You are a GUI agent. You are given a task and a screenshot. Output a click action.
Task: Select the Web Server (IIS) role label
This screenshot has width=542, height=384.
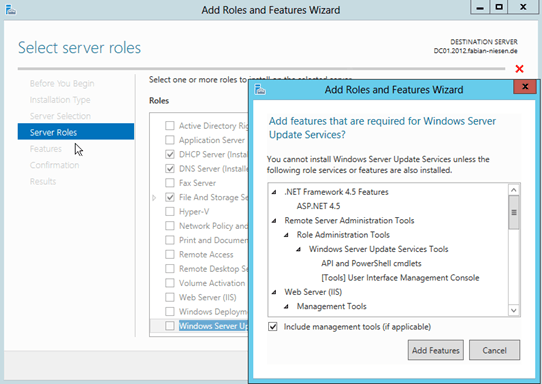[207, 297]
